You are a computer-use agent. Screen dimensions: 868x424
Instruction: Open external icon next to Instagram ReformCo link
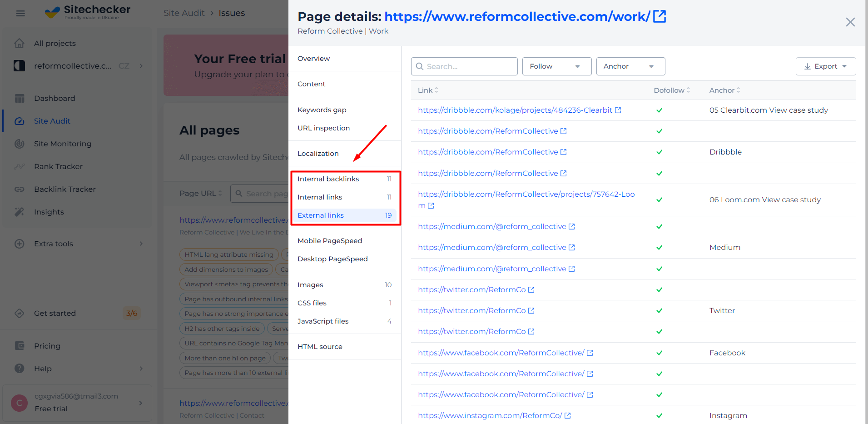(x=567, y=415)
